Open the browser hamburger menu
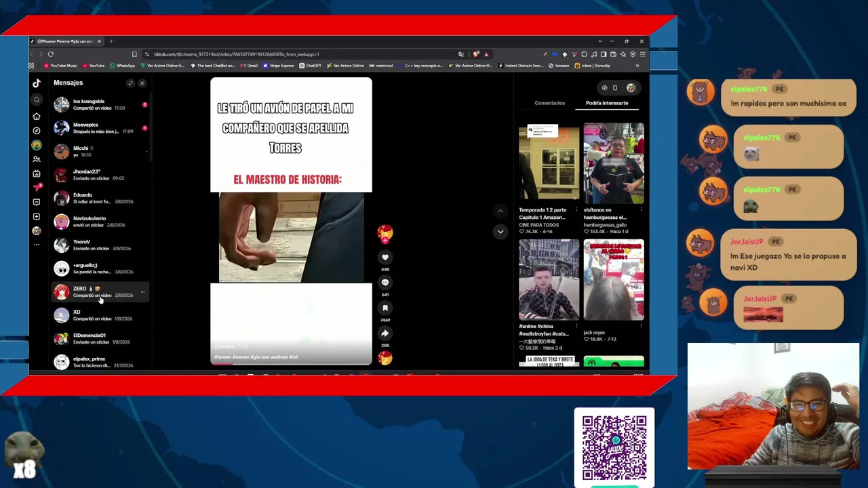The height and width of the screenshot is (488, 868). [642, 54]
